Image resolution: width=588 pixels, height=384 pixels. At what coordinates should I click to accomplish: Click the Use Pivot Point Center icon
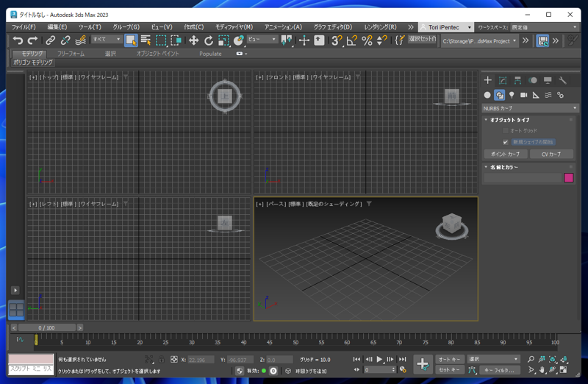pyautogui.click(x=287, y=40)
